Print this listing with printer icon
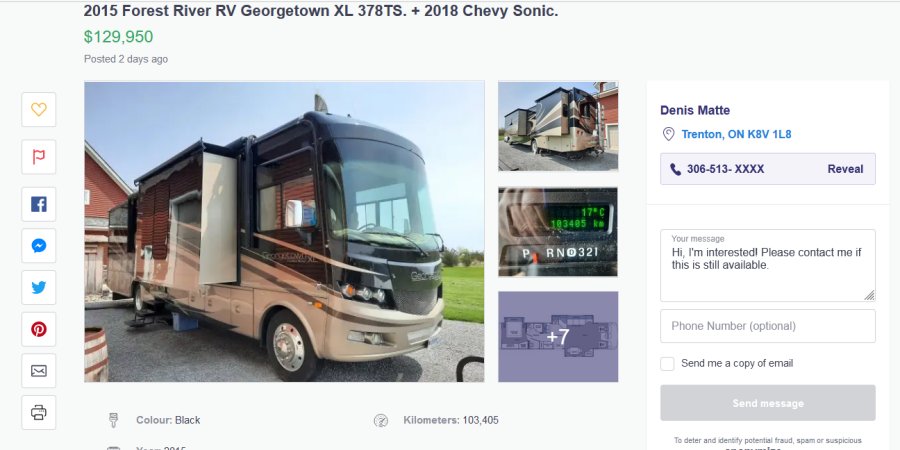 39,412
